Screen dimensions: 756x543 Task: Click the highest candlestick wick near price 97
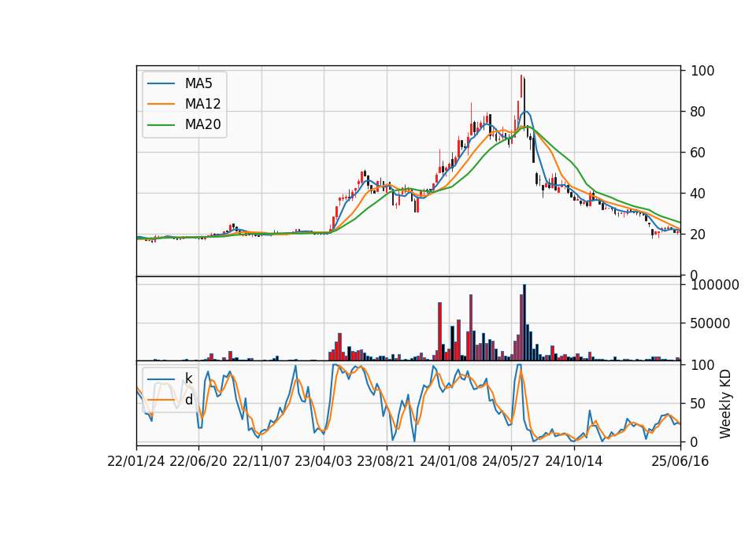pyautogui.click(x=521, y=87)
